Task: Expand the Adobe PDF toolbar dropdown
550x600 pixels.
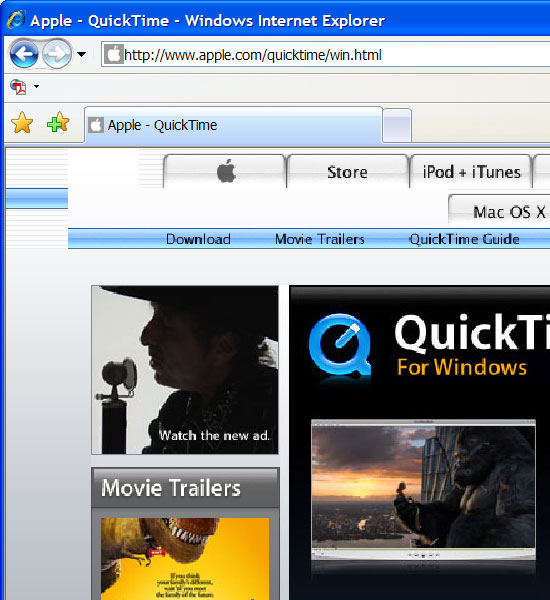Action: point(36,86)
